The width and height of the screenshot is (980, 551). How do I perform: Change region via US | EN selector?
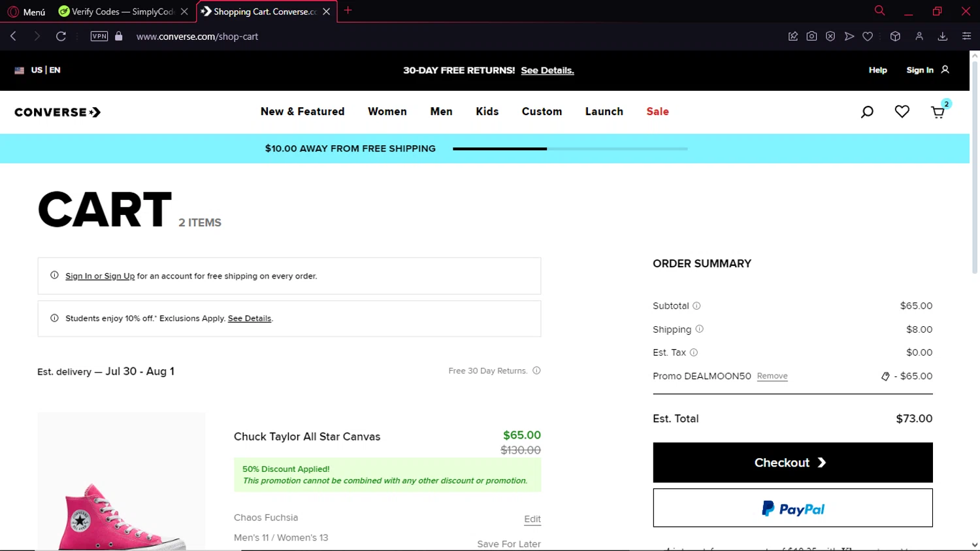point(46,70)
